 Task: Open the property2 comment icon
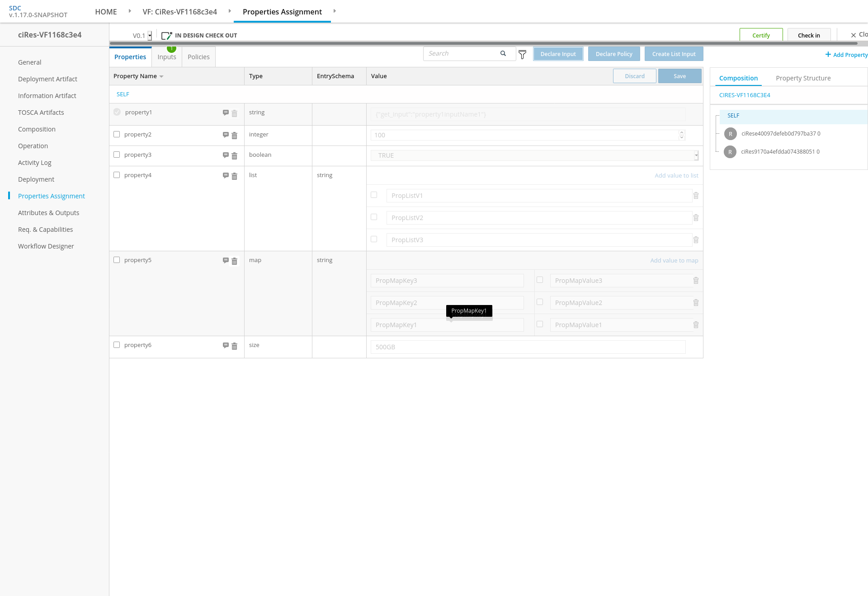pyautogui.click(x=226, y=135)
